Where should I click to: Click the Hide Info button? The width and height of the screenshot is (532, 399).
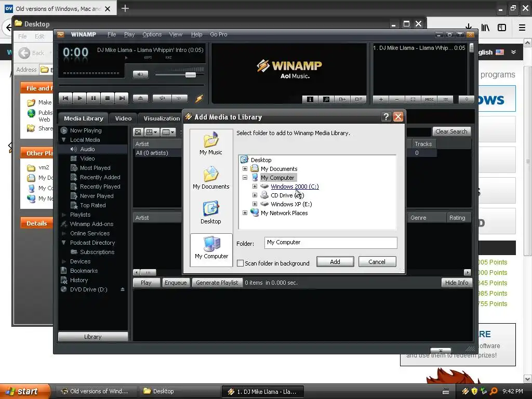pyautogui.click(x=456, y=283)
